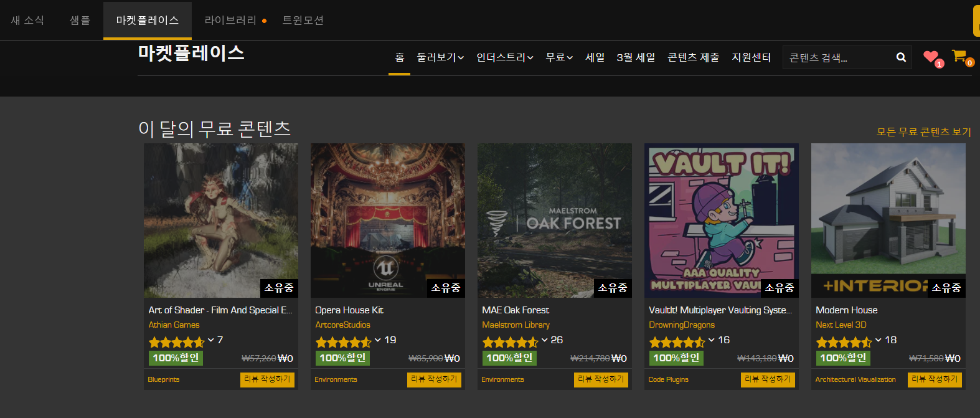
Task: Click 리뷰 작성하기 for Art of Shader
Action: pos(267,379)
